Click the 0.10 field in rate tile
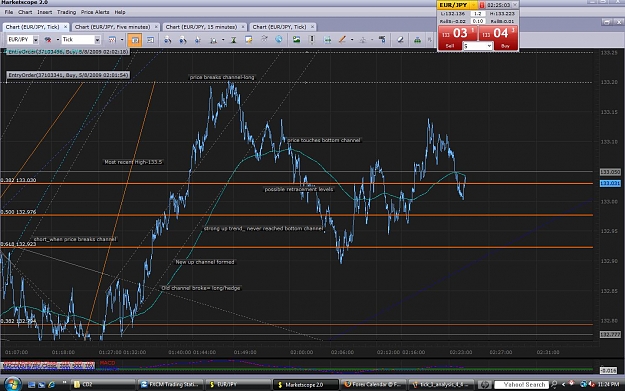Image resolution: width=625 pixels, height=391 pixels. click(478, 21)
